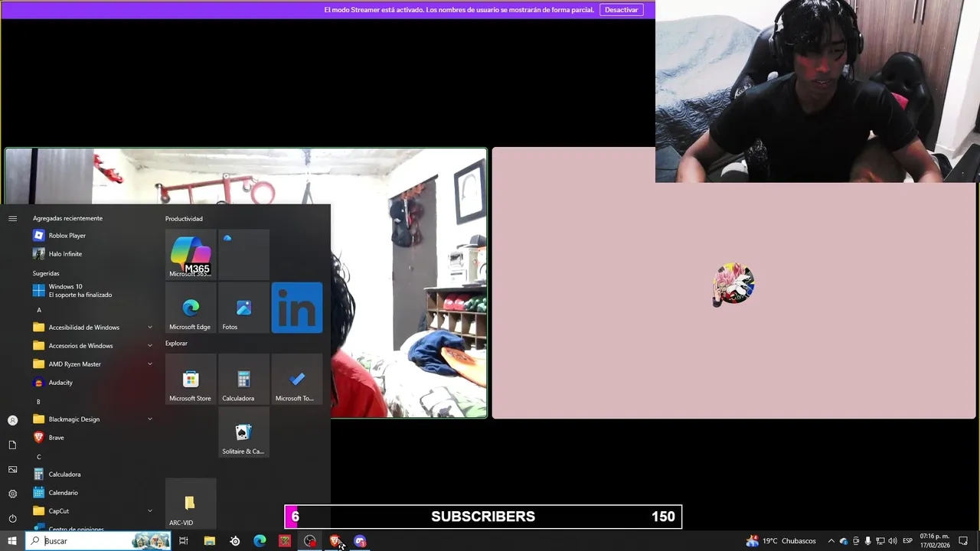Open the LinkedIn tile

[x=297, y=308]
